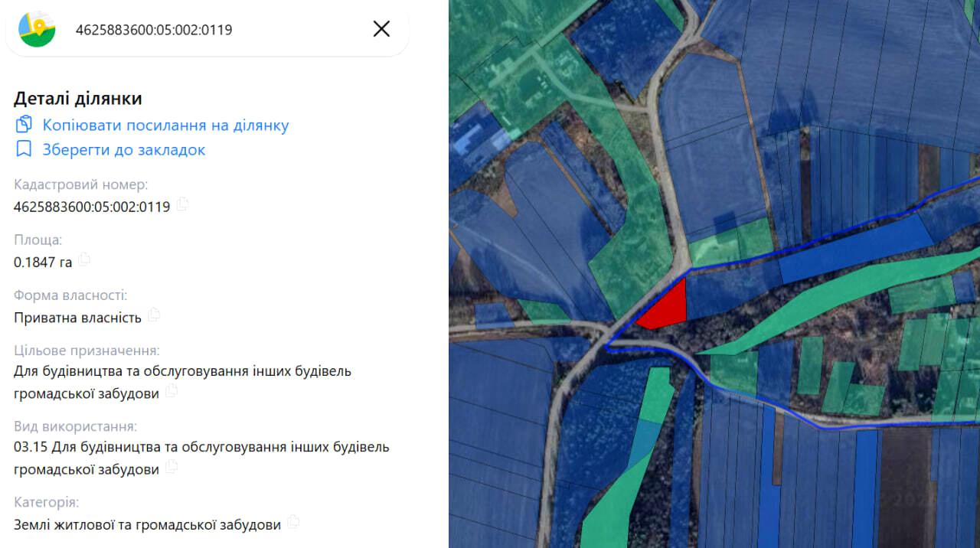
Task: Click the cadastral map logo icon
Action: point(37,30)
